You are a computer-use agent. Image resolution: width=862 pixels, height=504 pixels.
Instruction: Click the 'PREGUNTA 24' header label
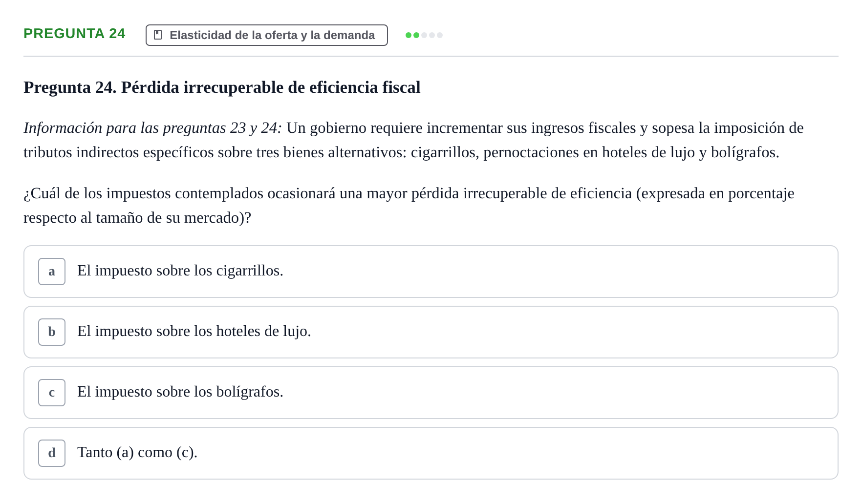(74, 34)
